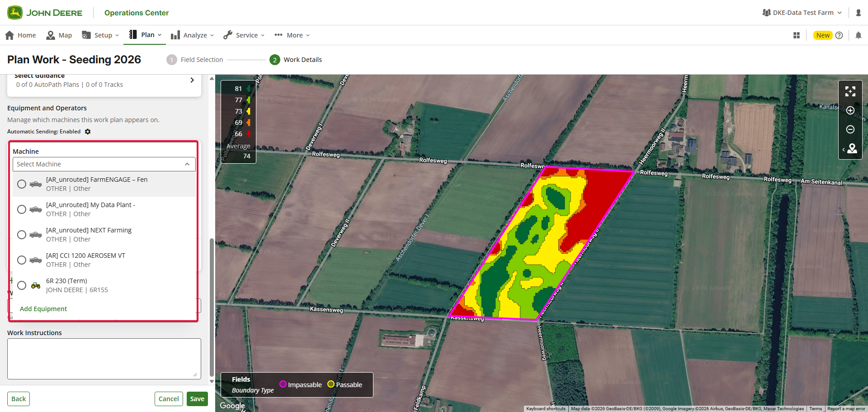Click the yellow 73 legend swatch

click(249, 111)
